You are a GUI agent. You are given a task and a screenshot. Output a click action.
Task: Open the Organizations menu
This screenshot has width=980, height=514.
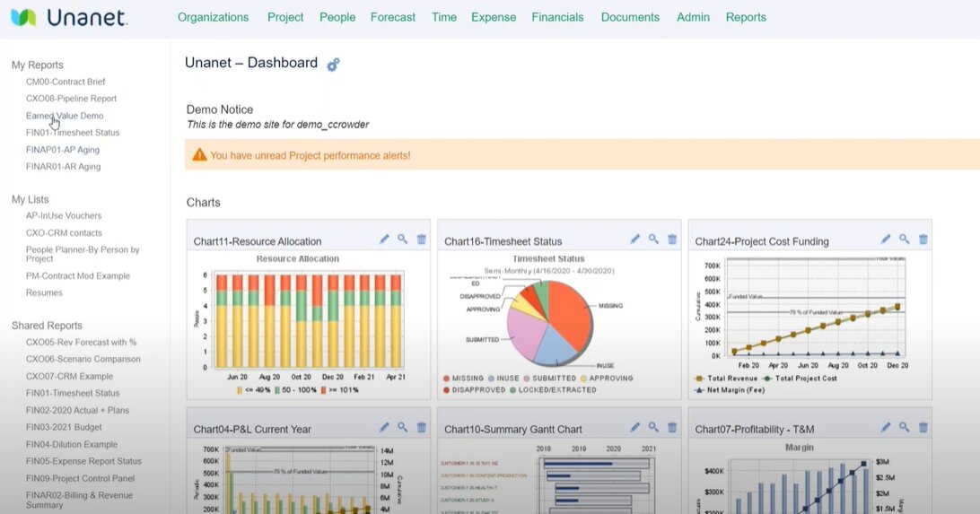[214, 17]
